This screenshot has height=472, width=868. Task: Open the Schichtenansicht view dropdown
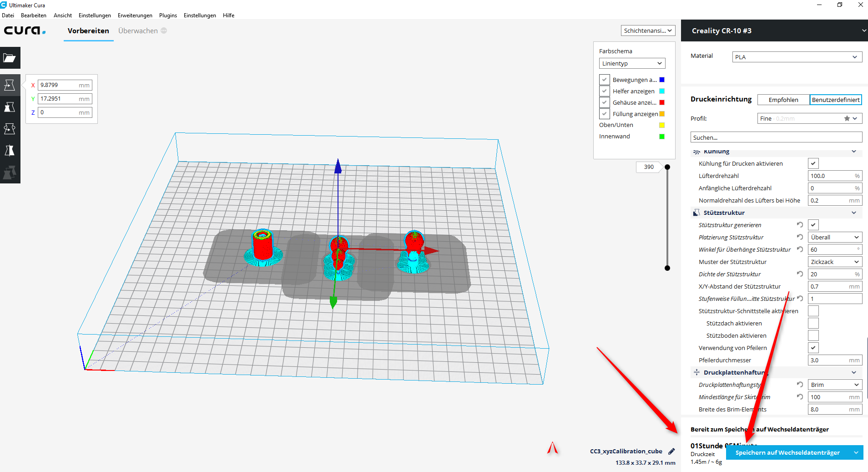648,30
